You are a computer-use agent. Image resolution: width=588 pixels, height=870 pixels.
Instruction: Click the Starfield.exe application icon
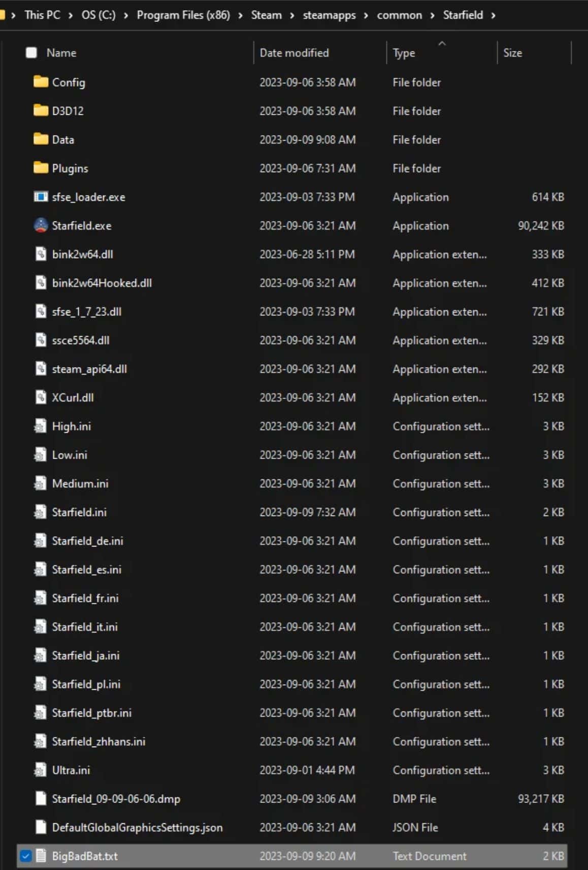(x=41, y=225)
